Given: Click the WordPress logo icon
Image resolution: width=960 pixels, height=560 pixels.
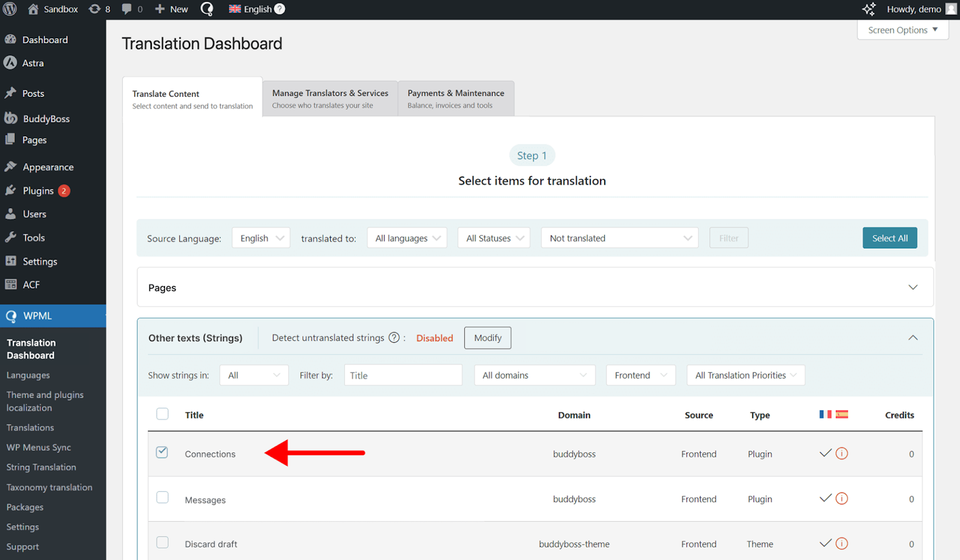Looking at the screenshot, I should point(10,9).
